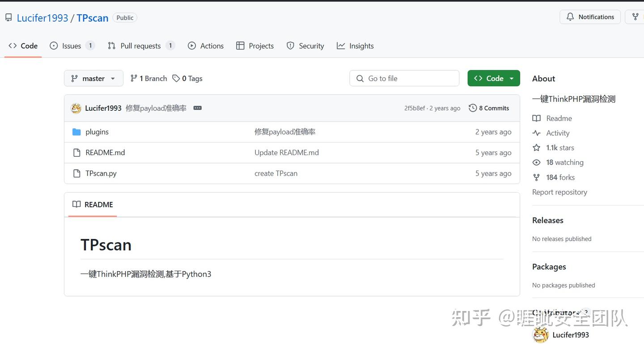View the Insights tab
The height and width of the screenshot is (344, 644).
click(x=356, y=46)
